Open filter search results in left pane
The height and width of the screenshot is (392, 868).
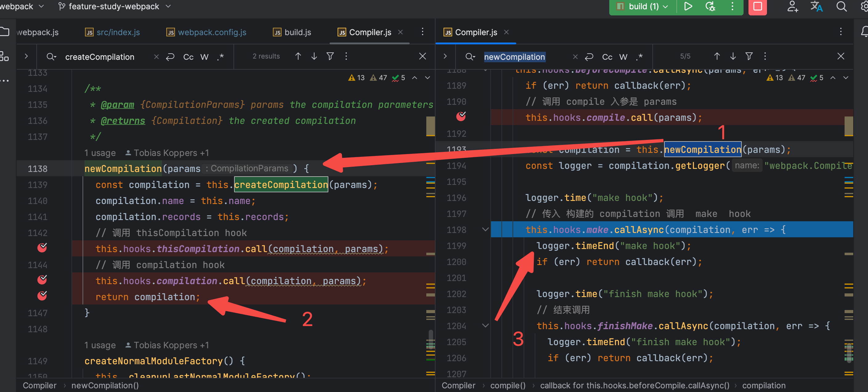(330, 56)
